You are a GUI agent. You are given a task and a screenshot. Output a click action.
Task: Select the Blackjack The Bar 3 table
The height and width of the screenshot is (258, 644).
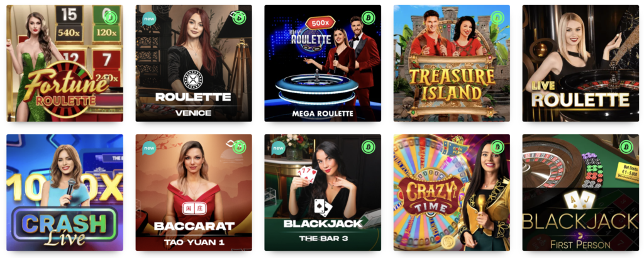[323, 193]
